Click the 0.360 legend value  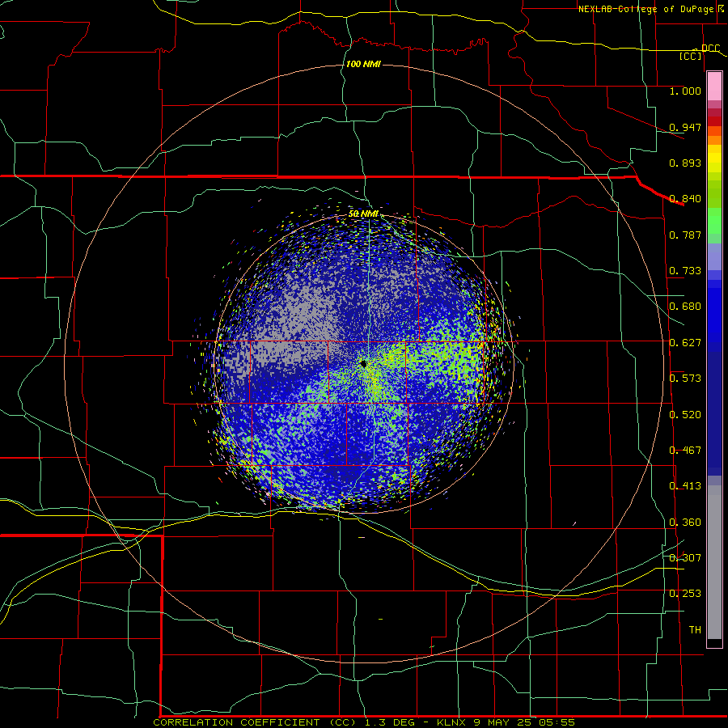click(685, 523)
